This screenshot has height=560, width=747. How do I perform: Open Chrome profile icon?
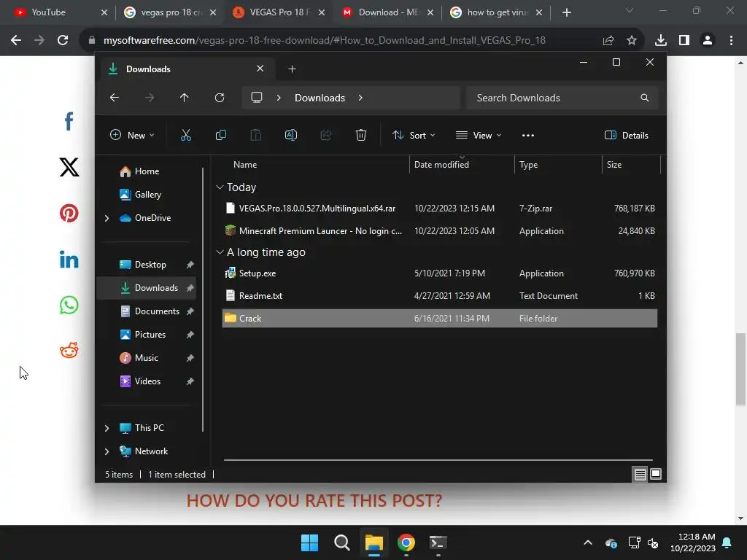click(x=708, y=41)
